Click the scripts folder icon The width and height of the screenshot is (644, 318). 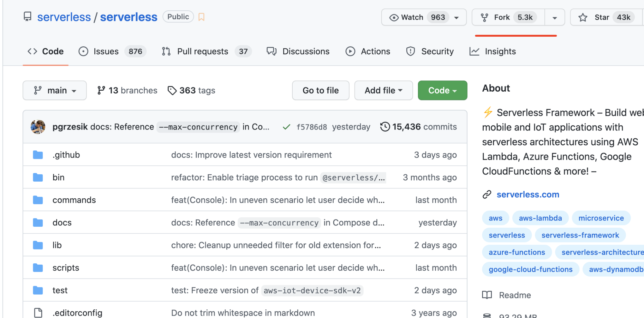coord(38,268)
